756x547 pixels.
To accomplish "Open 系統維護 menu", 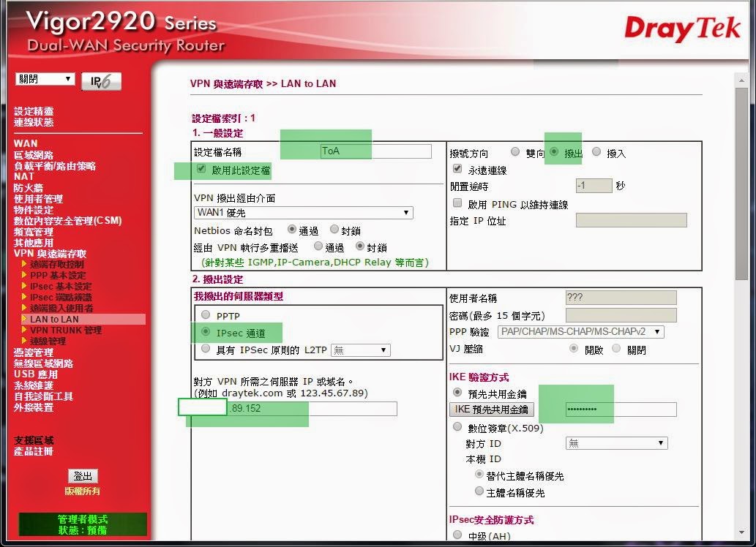I will [34, 385].
